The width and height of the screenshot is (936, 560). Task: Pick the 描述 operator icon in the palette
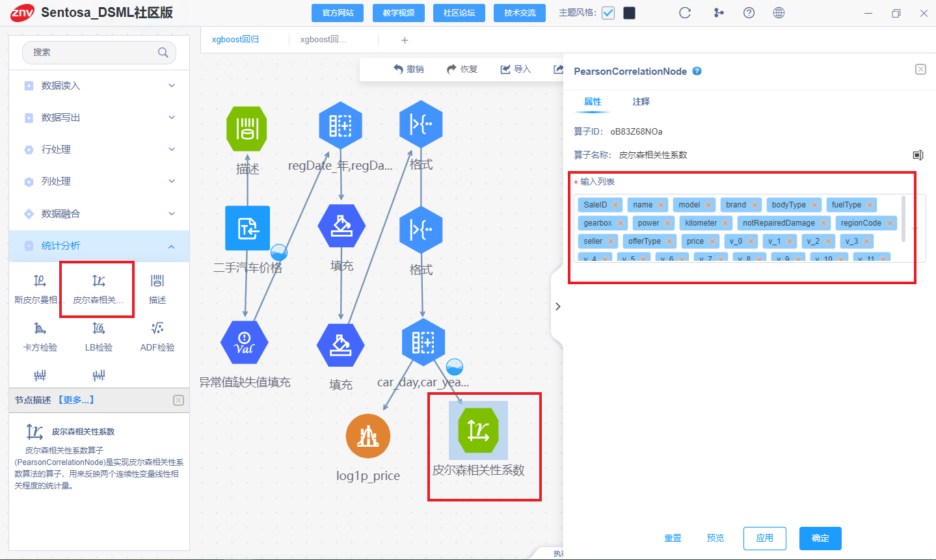point(157,281)
